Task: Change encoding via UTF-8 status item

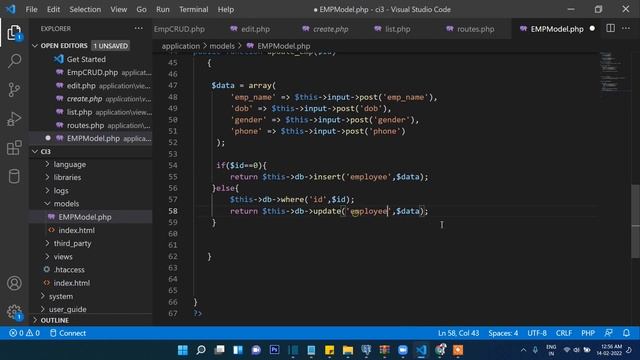Action: [x=537, y=333]
